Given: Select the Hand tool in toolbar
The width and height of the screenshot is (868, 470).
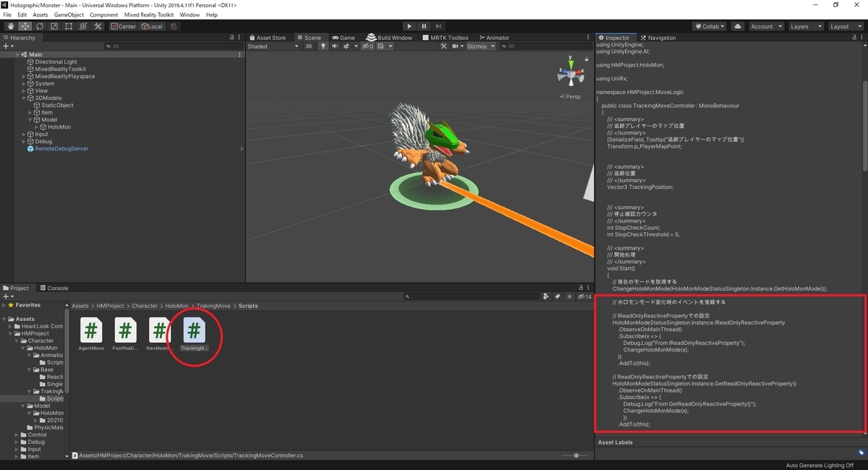Looking at the screenshot, I should tap(10, 26).
